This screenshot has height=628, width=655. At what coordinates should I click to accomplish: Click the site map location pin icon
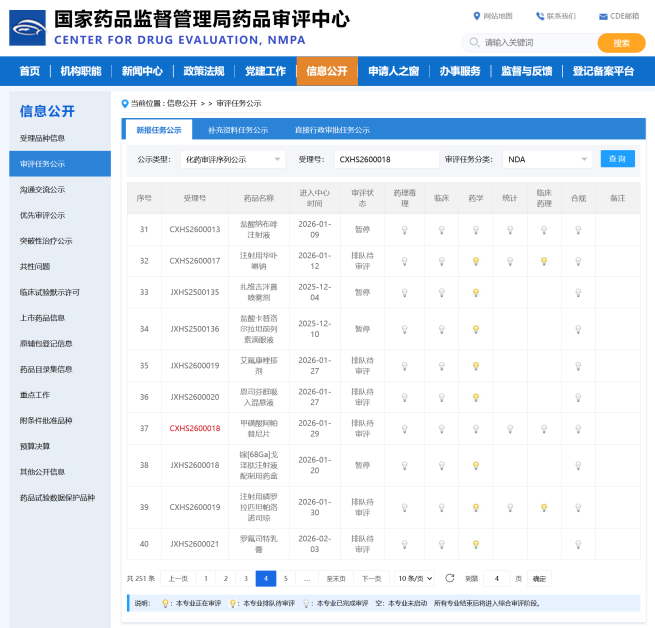477,16
